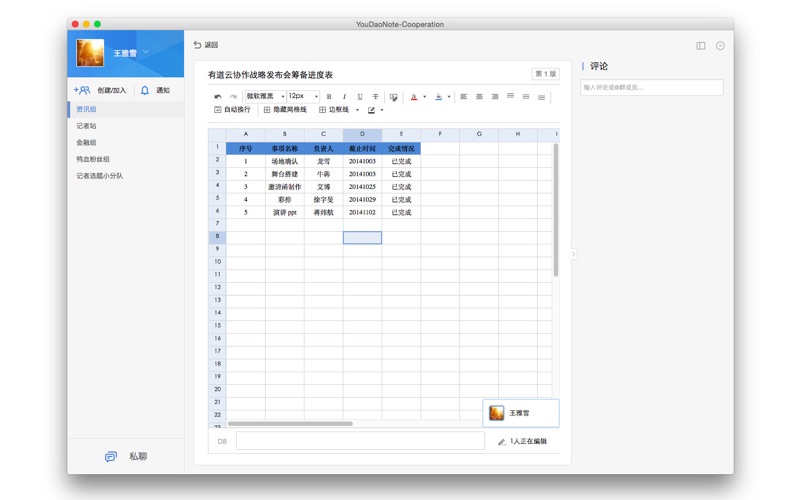Click the vertical scrollbar of spreadsheet
Image resolution: width=800 pixels, height=500 pixels.
pyautogui.click(x=556, y=210)
